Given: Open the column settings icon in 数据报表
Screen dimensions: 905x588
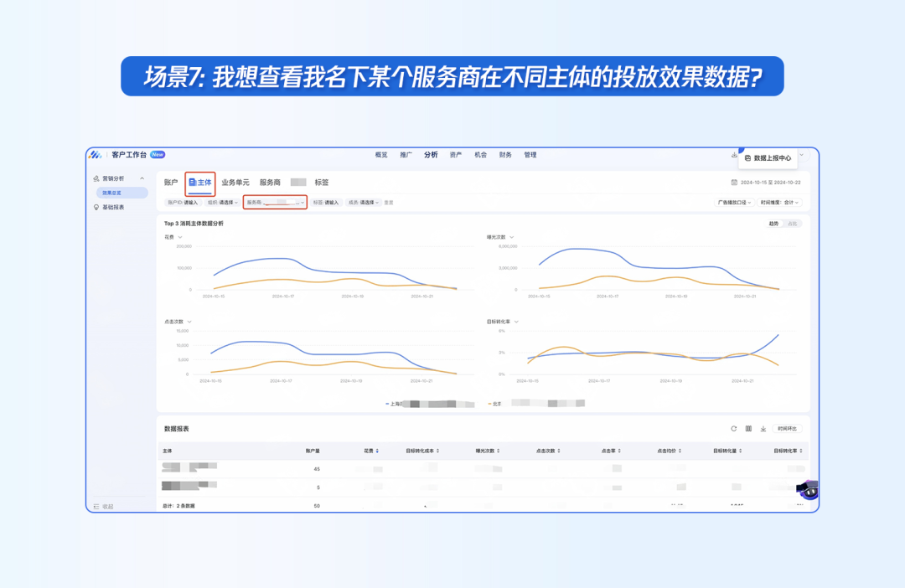Looking at the screenshot, I should coord(748,429).
